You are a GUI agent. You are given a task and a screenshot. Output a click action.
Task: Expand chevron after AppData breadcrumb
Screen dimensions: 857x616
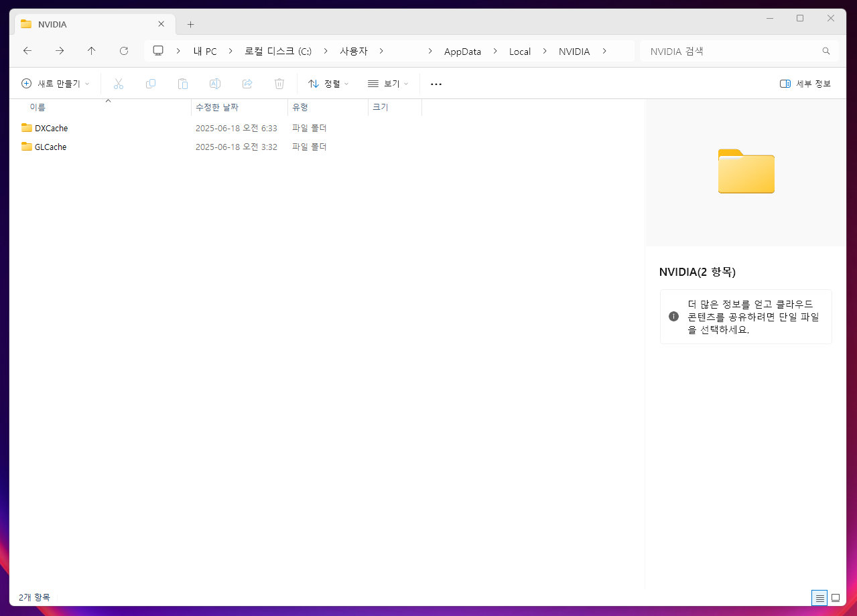pos(495,51)
